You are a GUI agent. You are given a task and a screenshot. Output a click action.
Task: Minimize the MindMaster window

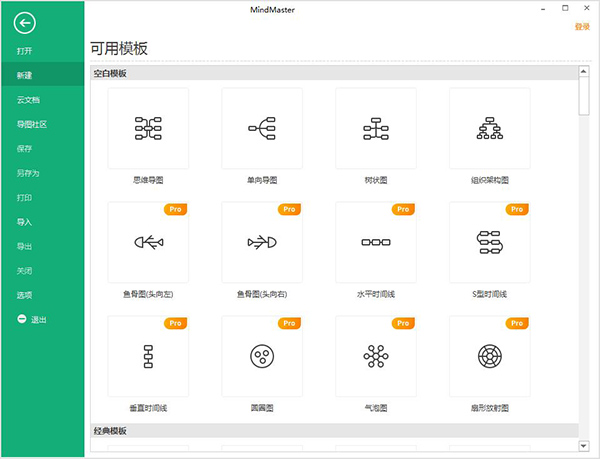click(543, 8)
